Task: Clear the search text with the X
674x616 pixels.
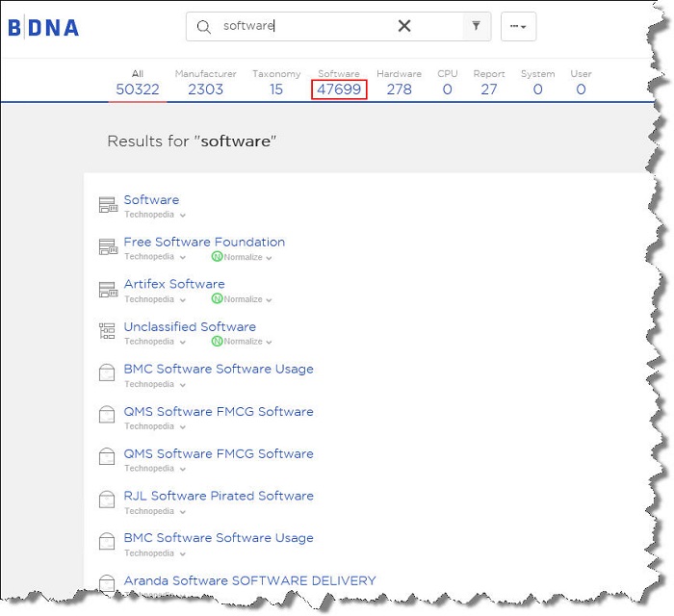Action: tap(404, 26)
